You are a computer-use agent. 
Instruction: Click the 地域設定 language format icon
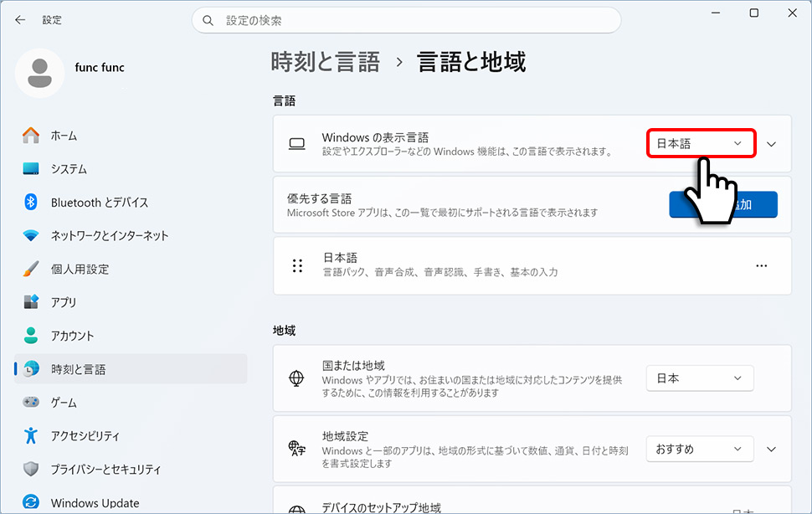pos(296,449)
